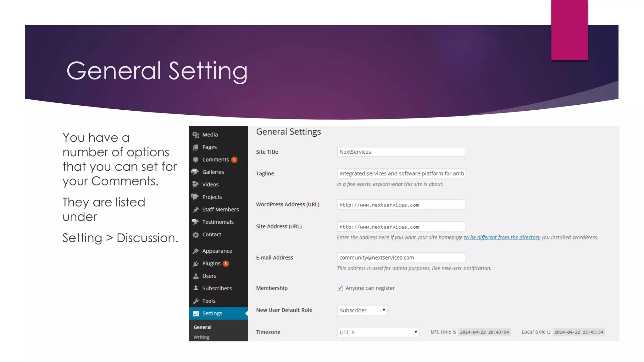Click the 'Timezone' row label
The height and width of the screenshot is (362, 644).
268,332
